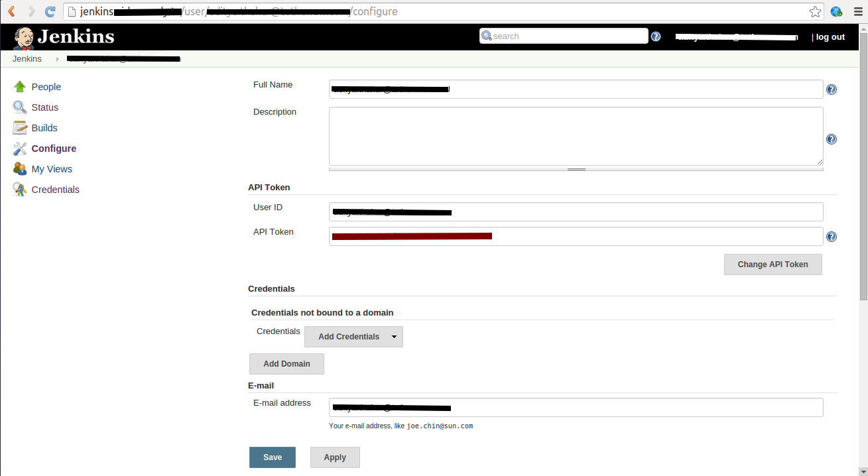The height and width of the screenshot is (476, 868).
Task: Click 'Credentials not bound to a domain' text
Action: click(x=322, y=312)
